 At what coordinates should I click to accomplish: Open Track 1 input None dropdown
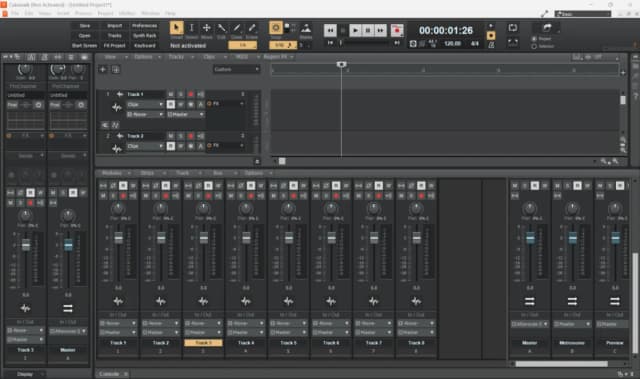click(145, 115)
